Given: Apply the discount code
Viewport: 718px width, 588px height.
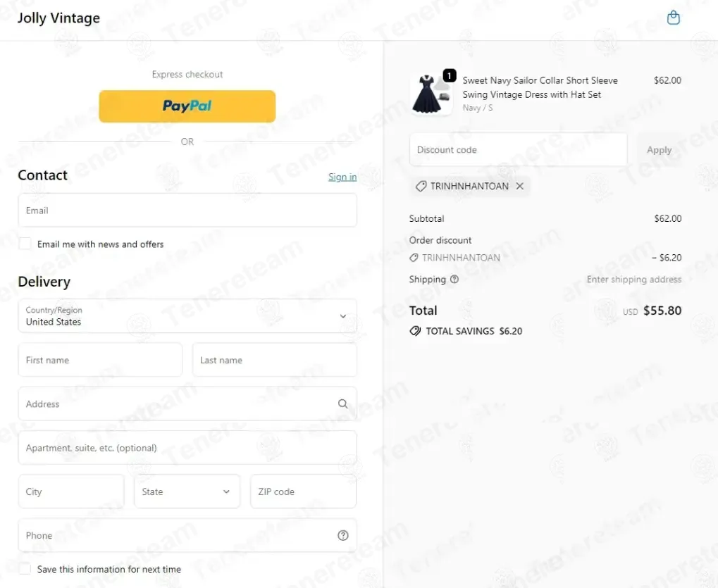Looking at the screenshot, I should click(659, 149).
